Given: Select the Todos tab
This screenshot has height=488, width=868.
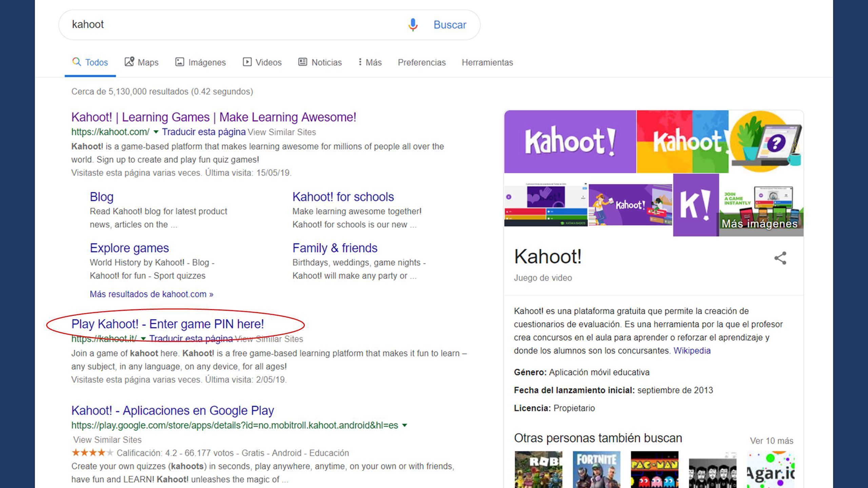Looking at the screenshot, I should [x=90, y=62].
